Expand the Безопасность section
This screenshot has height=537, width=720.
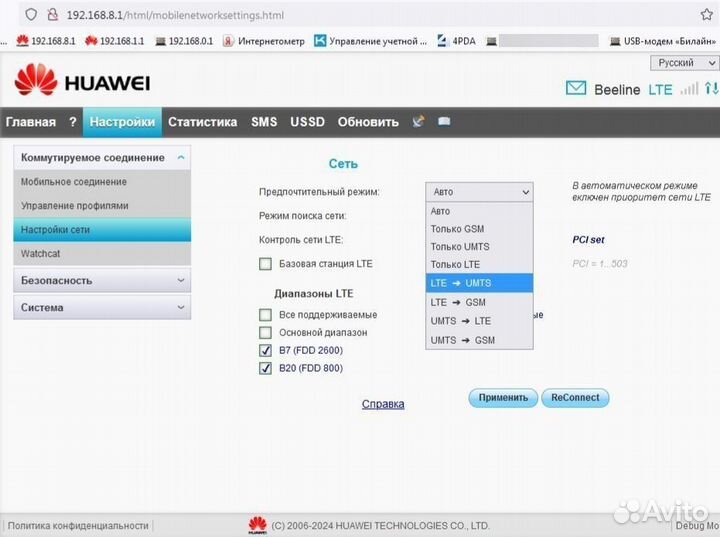click(x=102, y=280)
